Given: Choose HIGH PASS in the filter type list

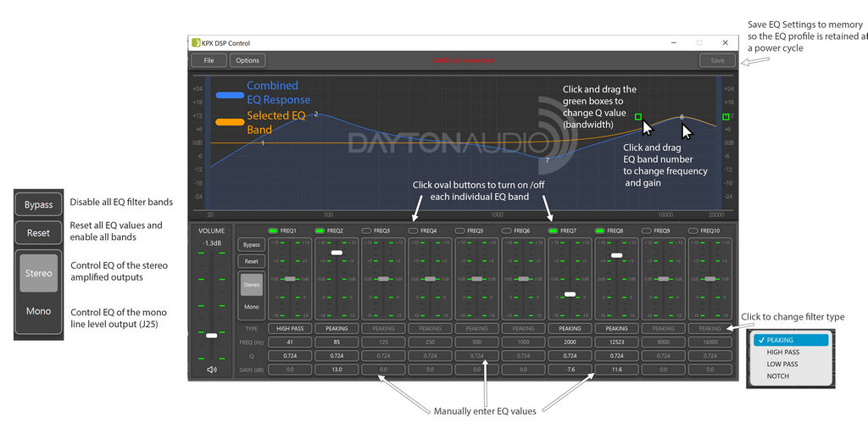Looking at the screenshot, I should 791,352.
